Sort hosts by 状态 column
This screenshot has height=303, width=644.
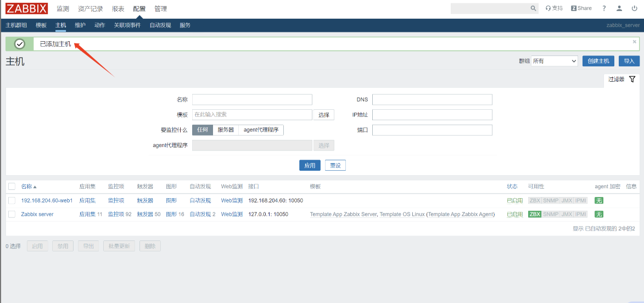point(512,187)
